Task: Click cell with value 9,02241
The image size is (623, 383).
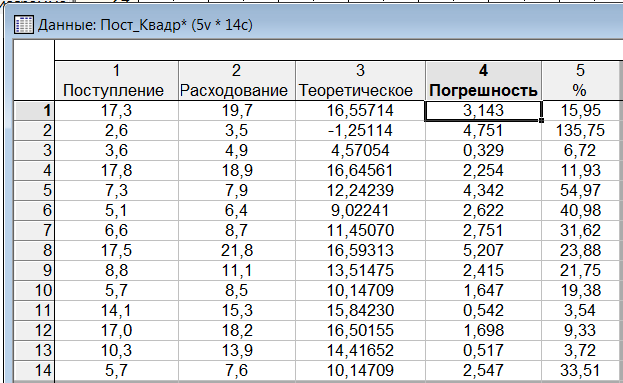Action: point(360,211)
